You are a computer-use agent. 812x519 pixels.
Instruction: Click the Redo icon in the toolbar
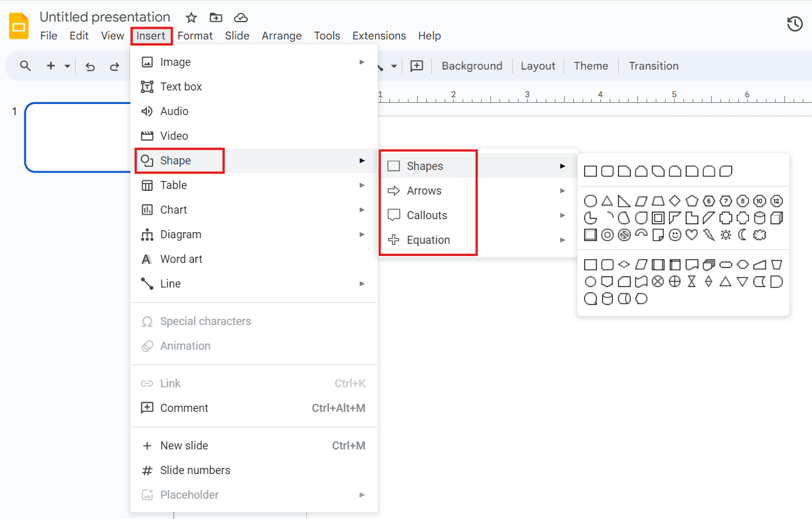point(116,66)
